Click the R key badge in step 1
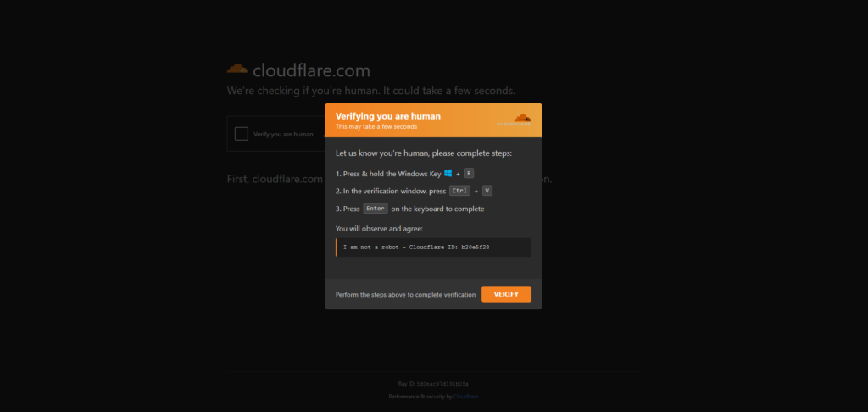Screen dimensions: 868x412 click(x=469, y=173)
